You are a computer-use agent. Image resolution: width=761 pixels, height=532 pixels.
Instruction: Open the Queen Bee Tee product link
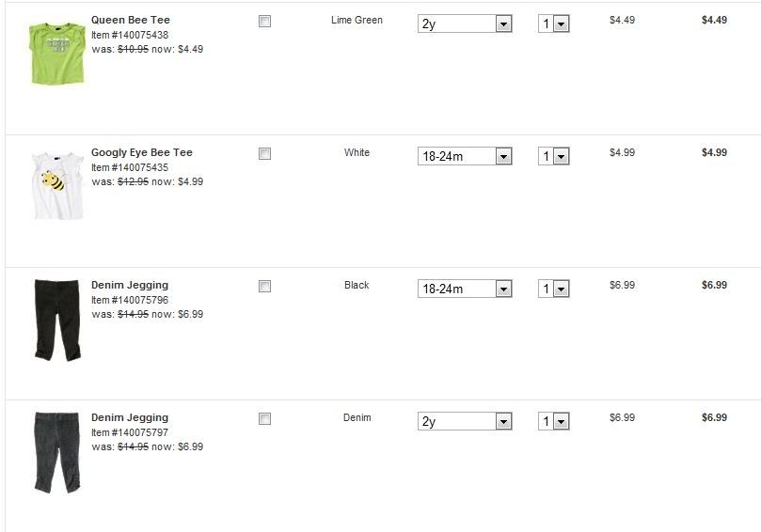pos(131,20)
